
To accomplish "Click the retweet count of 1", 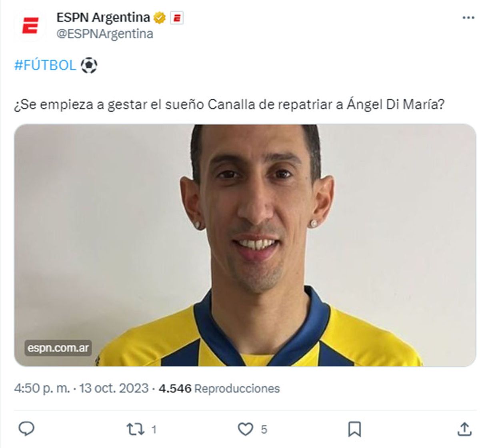I will (x=154, y=430).
